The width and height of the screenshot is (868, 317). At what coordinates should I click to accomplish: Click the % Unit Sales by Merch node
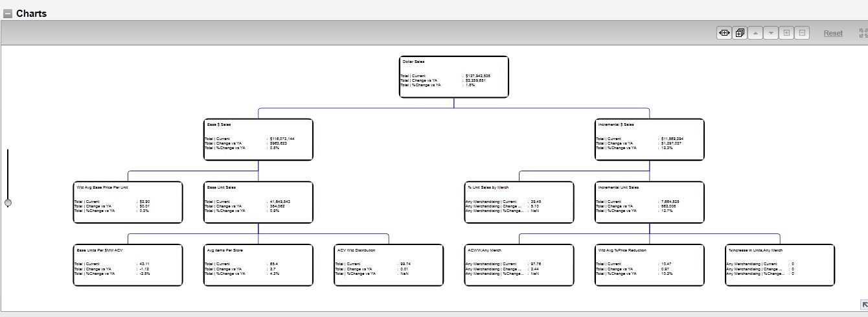(x=519, y=202)
